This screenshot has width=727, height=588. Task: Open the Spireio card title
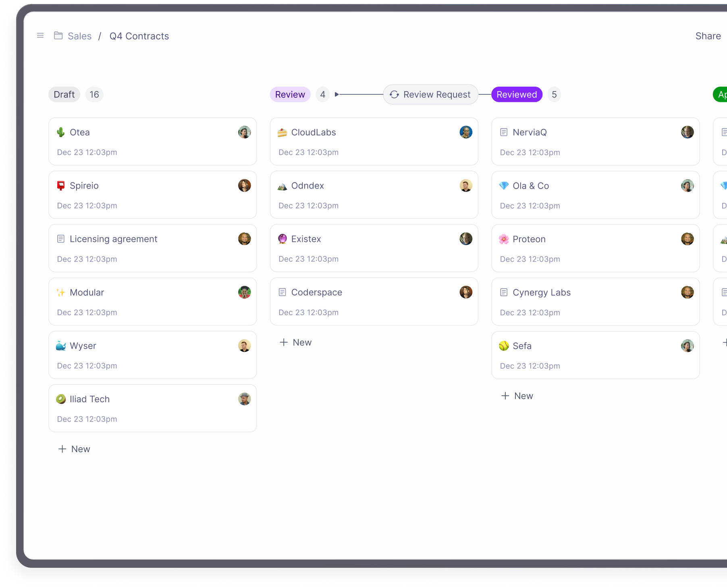(84, 186)
